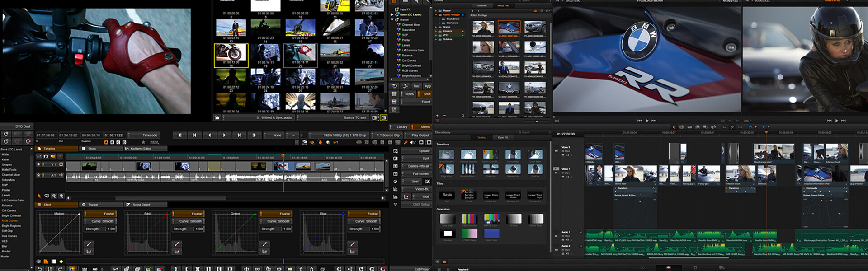Click Event button
This screenshot has width=868, height=271.
tap(417, 102)
